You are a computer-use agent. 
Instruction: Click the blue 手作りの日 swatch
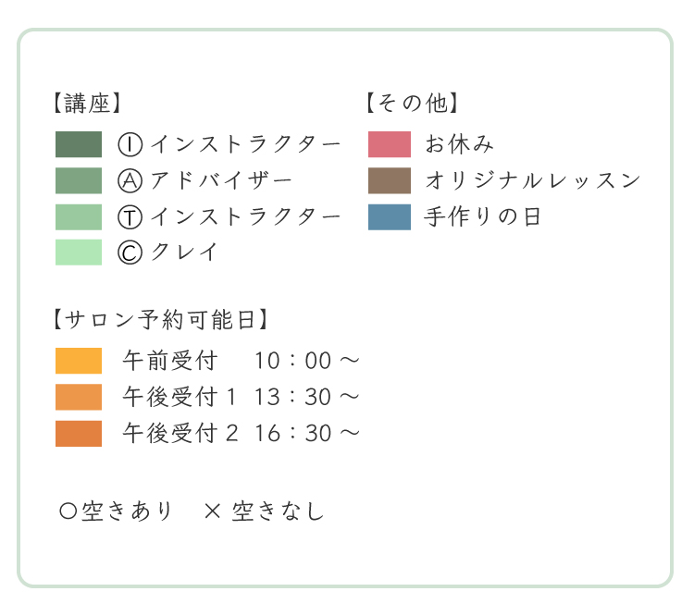point(390,216)
